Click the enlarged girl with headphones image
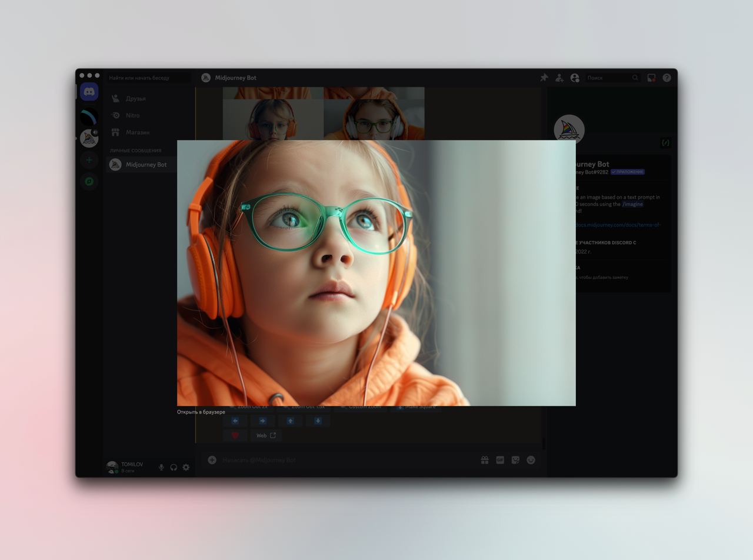 click(x=376, y=273)
